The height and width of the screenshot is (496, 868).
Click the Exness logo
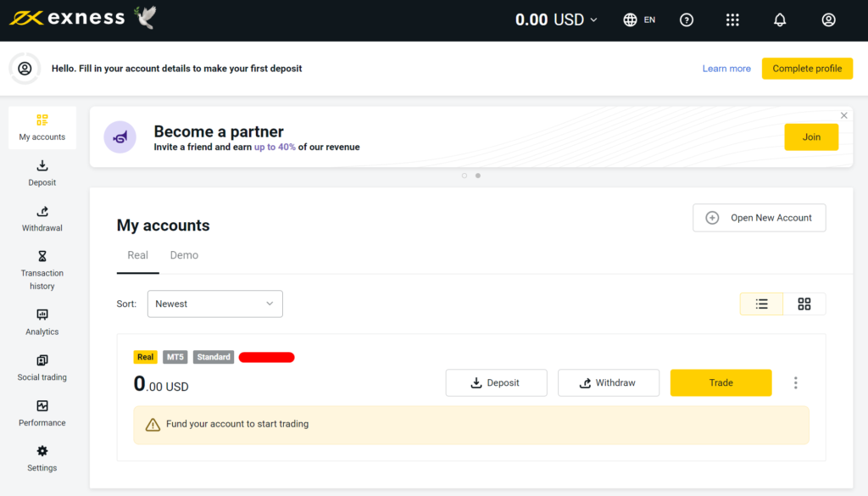pos(67,19)
